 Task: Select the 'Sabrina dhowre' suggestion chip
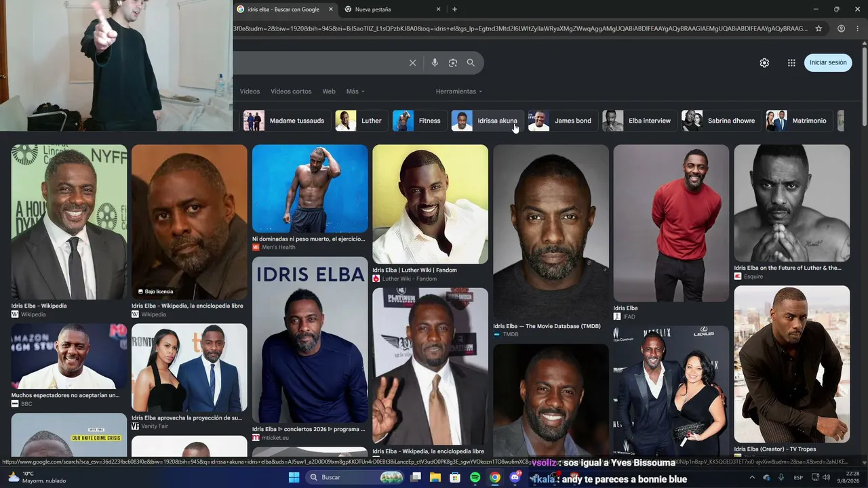722,121
